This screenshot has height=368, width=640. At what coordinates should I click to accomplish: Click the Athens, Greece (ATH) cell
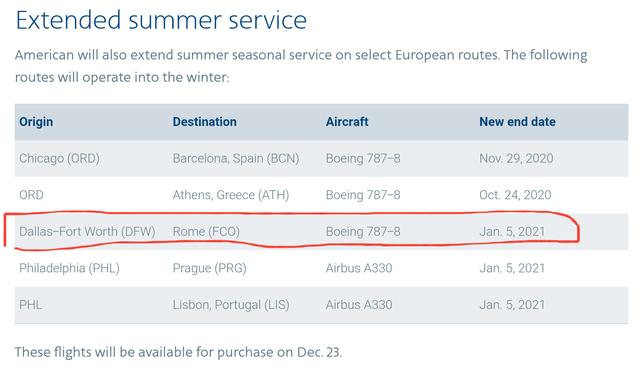click(231, 195)
